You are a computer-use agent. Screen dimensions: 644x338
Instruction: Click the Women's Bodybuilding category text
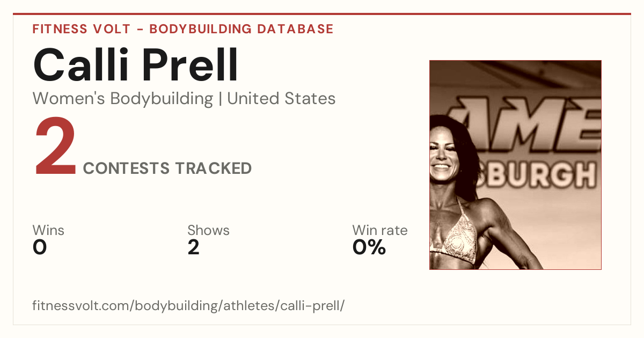tap(123, 99)
